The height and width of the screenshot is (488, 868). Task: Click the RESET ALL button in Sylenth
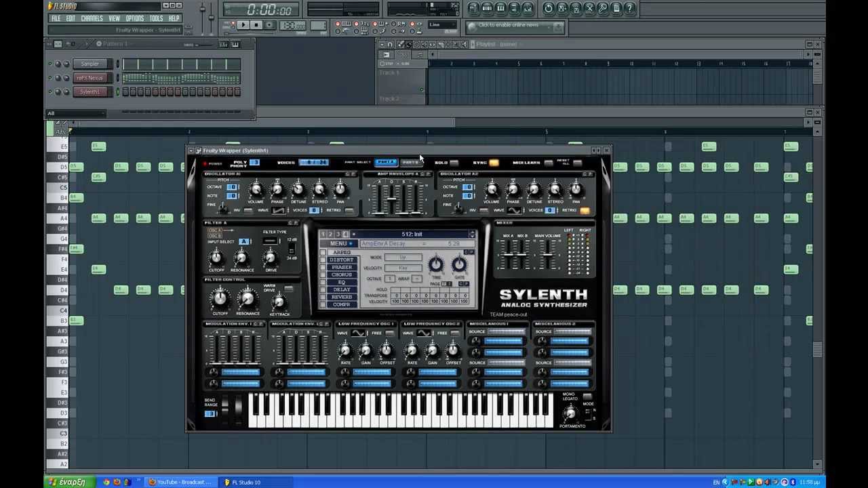[577, 163]
